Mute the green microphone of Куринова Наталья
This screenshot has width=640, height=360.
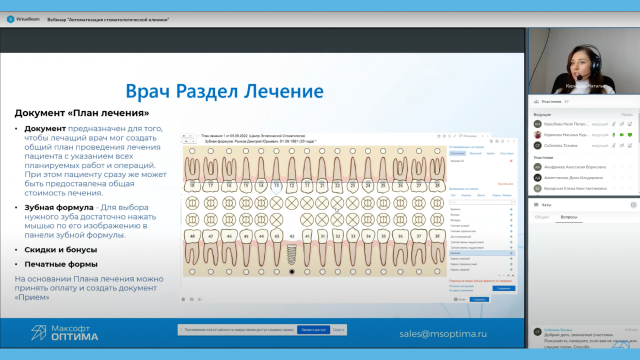point(614,135)
